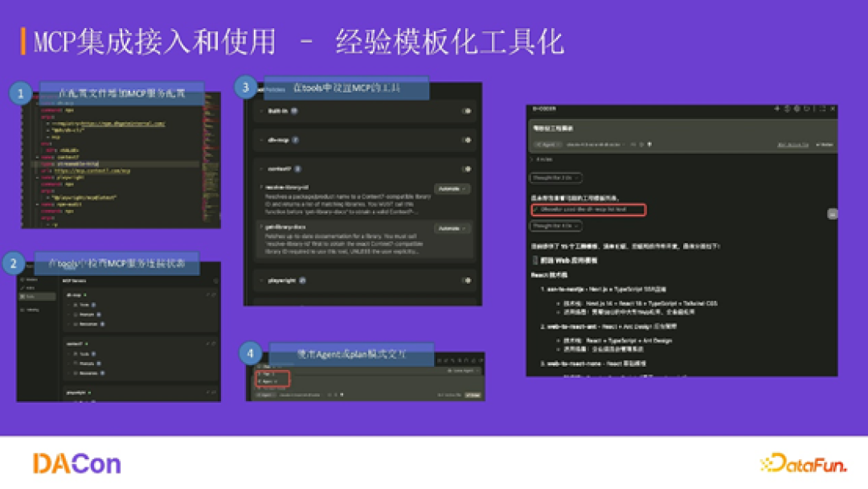Click the microphone icon in B-CODER input bar
868x489 pixels.
point(650,145)
